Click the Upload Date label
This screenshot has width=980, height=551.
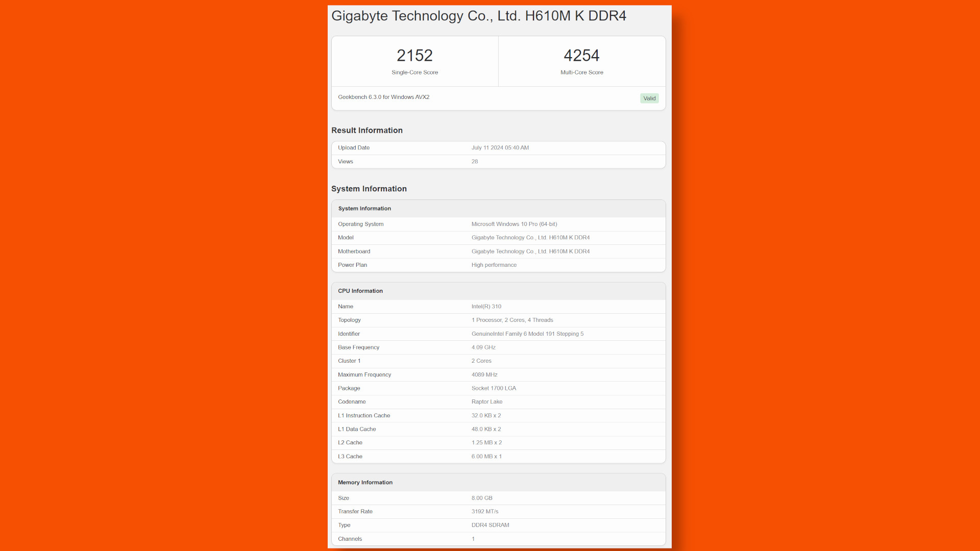click(x=354, y=148)
